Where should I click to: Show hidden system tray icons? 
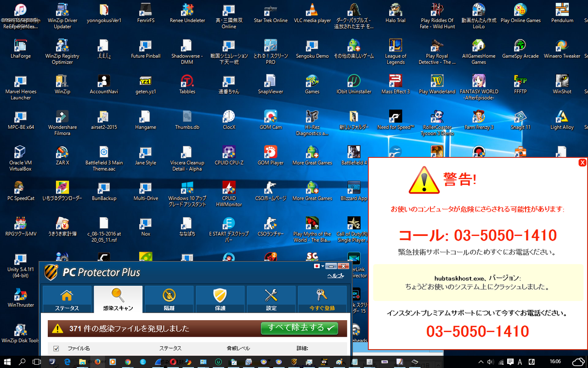[x=481, y=362]
